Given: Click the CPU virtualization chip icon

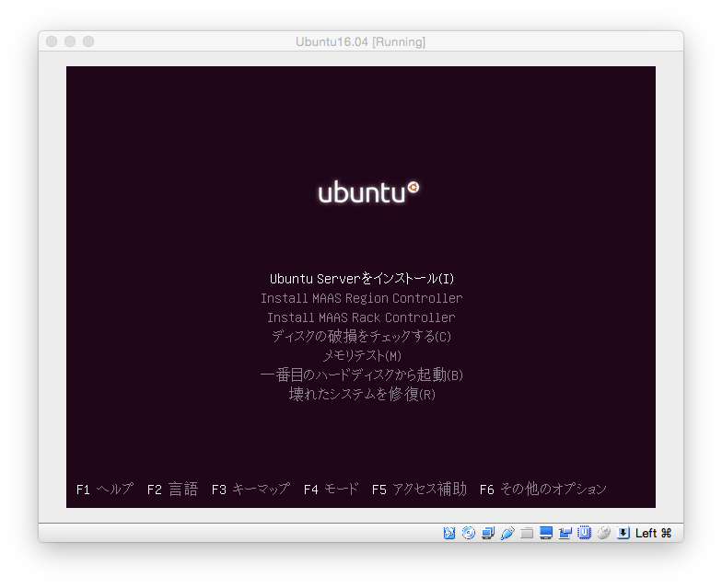Looking at the screenshot, I should (x=584, y=533).
